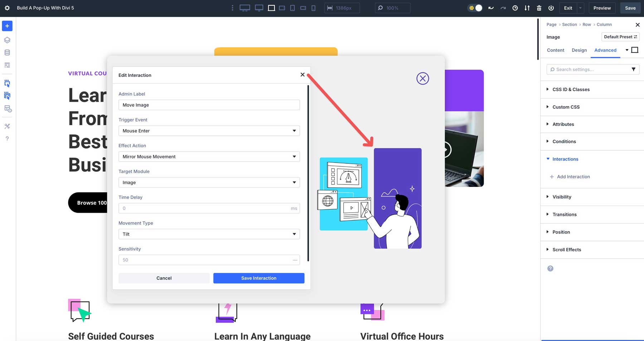
Task: Switch to the Design tab
Action: [x=579, y=50]
